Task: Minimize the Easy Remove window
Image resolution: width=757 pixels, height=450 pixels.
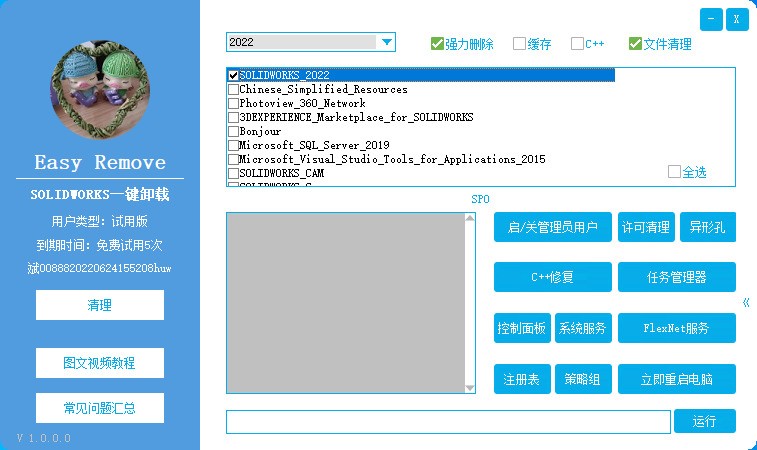Action: pyautogui.click(x=711, y=19)
